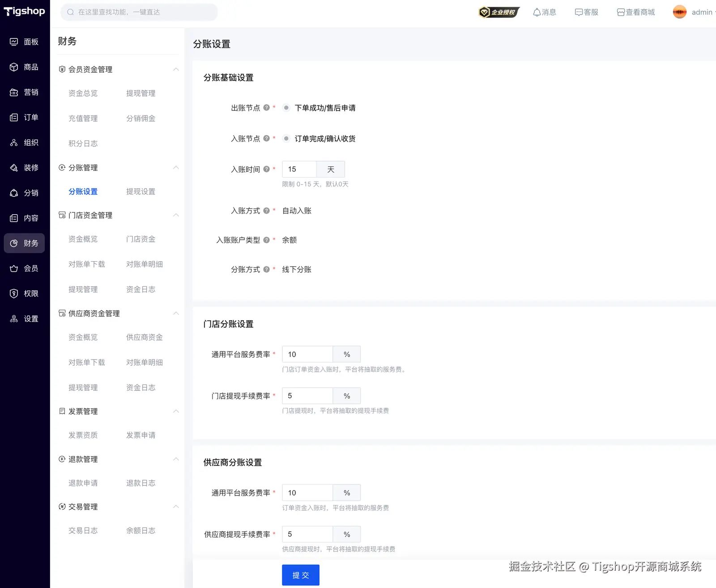This screenshot has width=716, height=588.
Task: Open the 会员 members section
Action: 24,268
